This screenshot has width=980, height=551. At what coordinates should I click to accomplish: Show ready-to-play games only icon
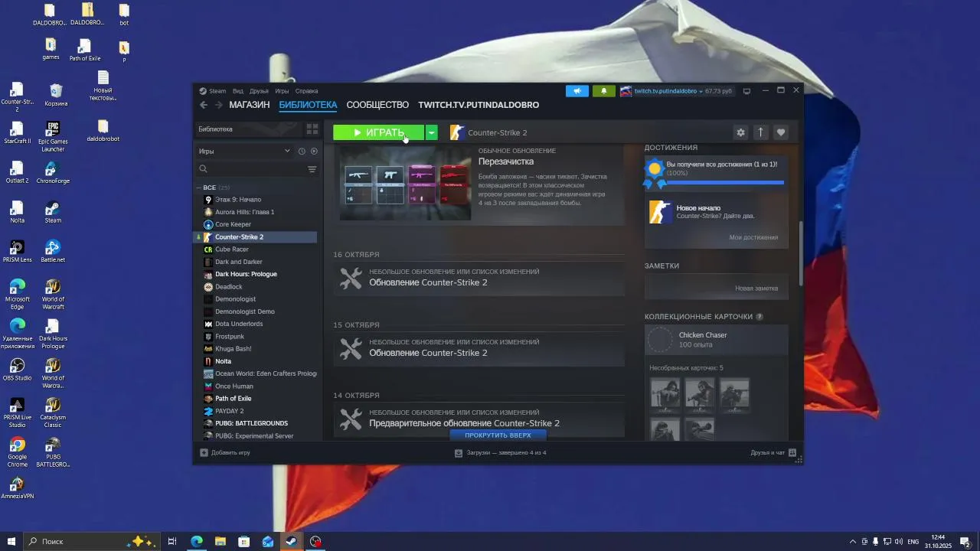tap(314, 152)
